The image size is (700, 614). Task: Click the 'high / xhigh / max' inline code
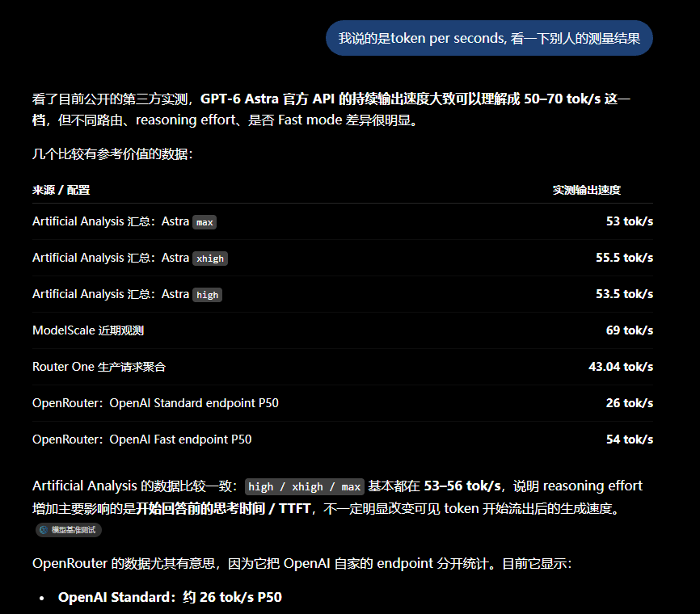(305, 487)
